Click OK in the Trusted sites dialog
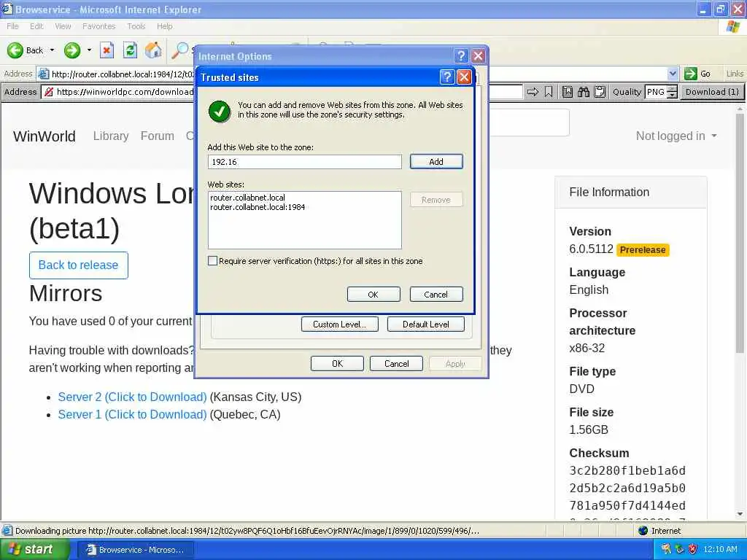Viewport: 747px width, 560px height. tap(373, 295)
